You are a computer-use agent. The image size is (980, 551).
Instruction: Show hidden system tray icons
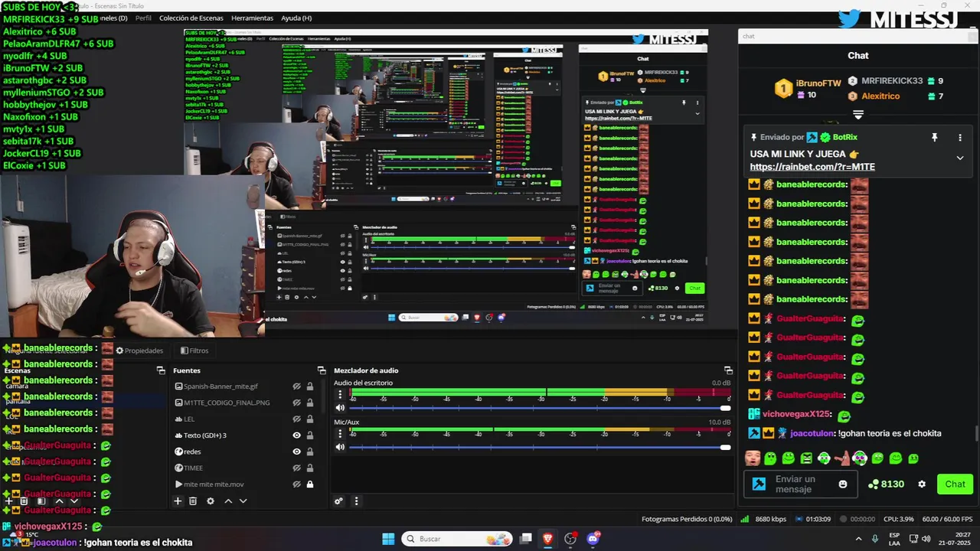858,539
